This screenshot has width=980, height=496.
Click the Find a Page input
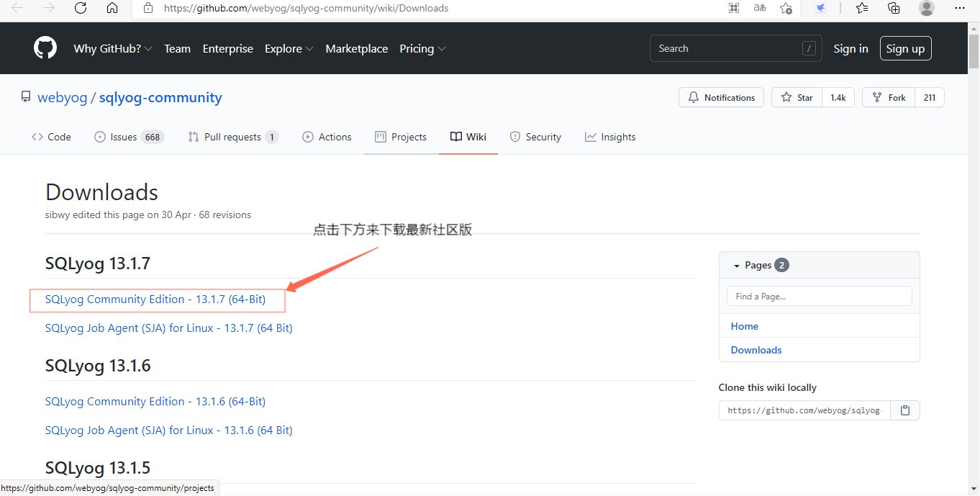(x=819, y=296)
